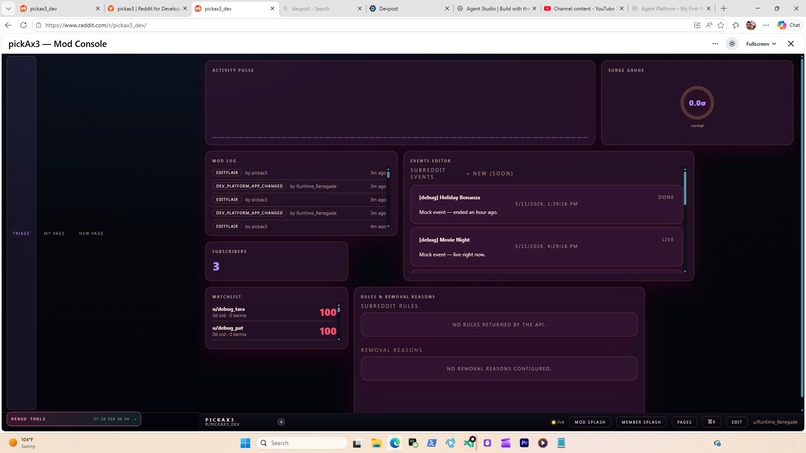Open File Explorer from taskbar
806x453 pixels.
(x=376, y=443)
